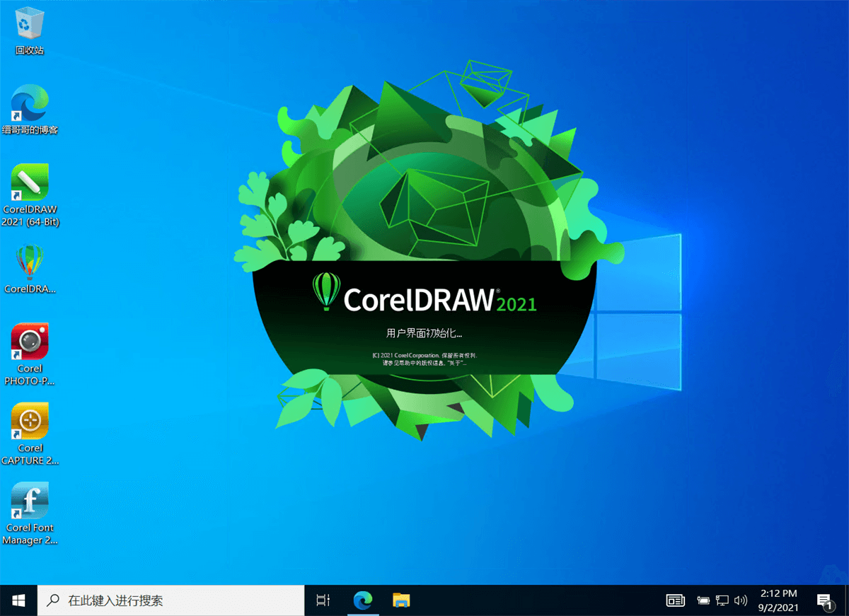Select Corel PHOTO-PAINT desktop shortcut
Viewport: 849px width, 616px height.
point(30,354)
